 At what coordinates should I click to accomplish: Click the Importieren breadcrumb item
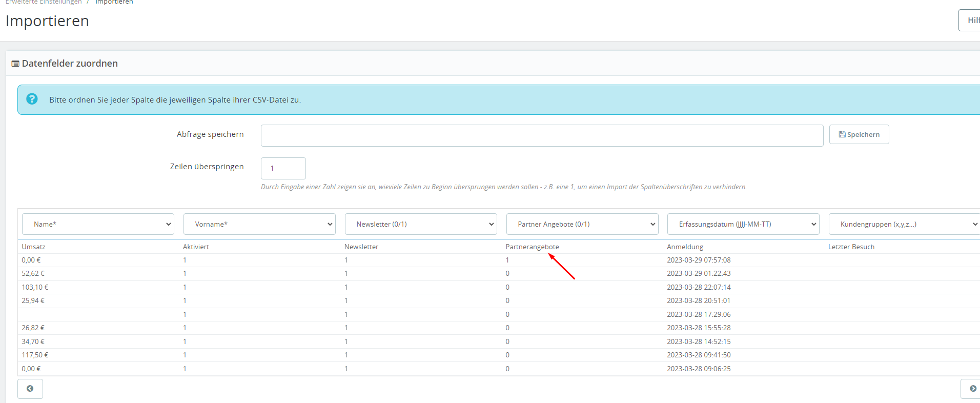click(x=114, y=2)
